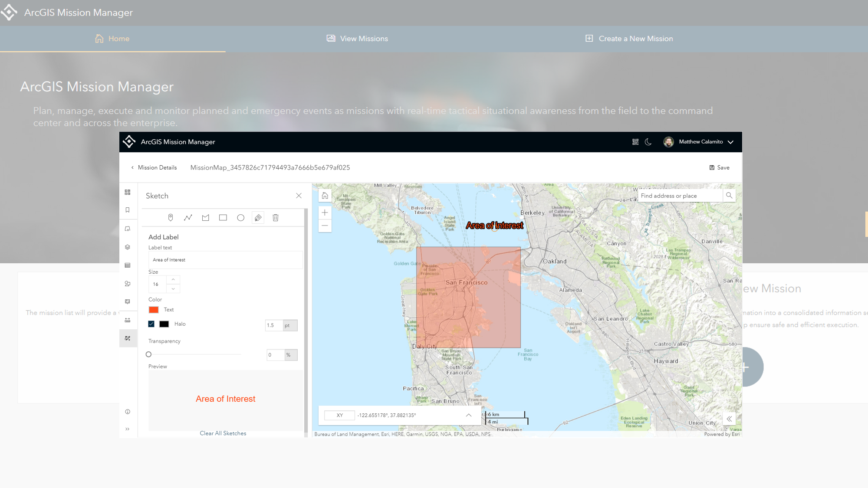Increase label size with the up stepper
This screenshot has width=868, height=488.
tap(173, 279)
